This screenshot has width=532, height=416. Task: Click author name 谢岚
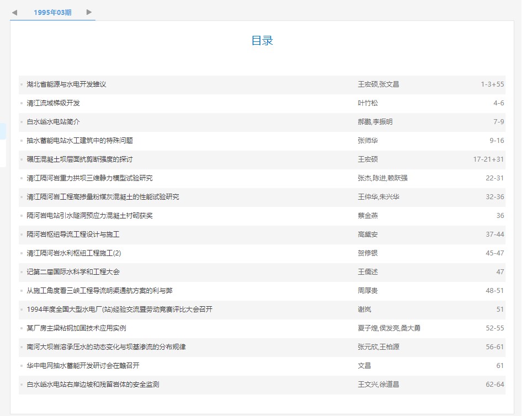364,310
